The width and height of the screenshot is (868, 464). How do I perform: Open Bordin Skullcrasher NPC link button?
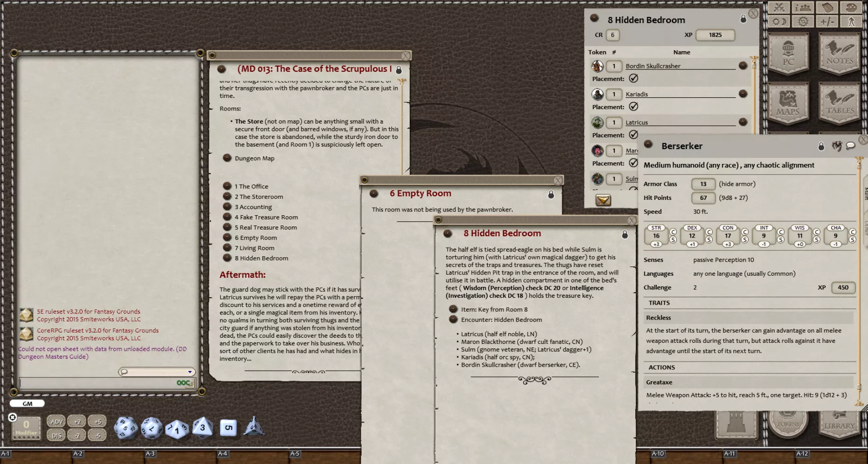point(743,66)
